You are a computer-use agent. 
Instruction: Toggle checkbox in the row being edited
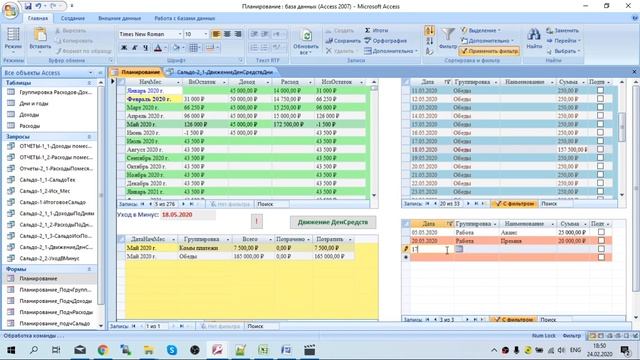(601, 249)
